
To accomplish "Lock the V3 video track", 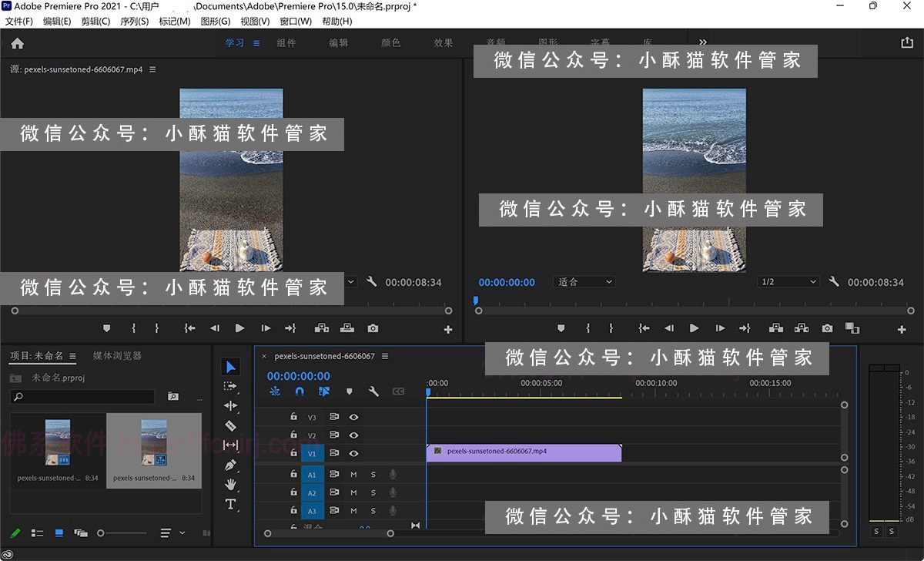I will tap(293, 416).
